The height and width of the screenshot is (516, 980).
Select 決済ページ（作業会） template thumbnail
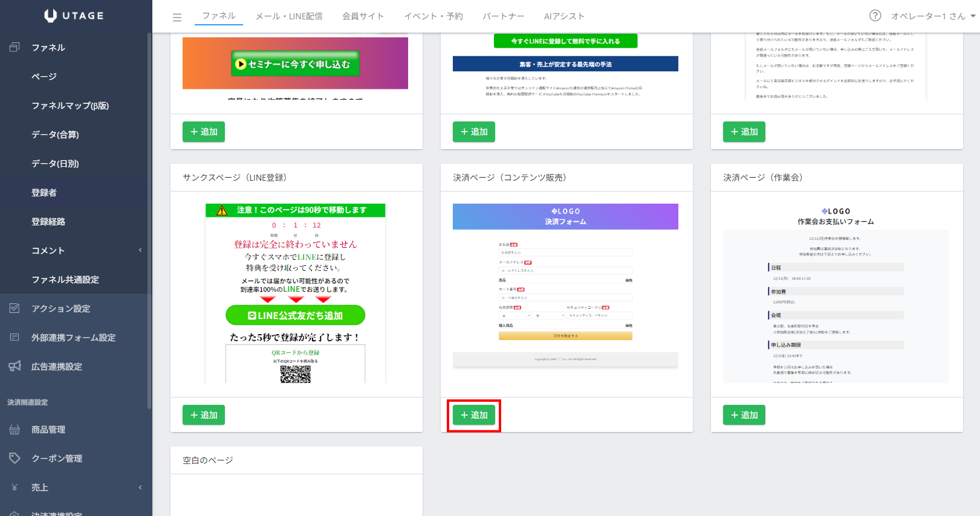[837, 294]
